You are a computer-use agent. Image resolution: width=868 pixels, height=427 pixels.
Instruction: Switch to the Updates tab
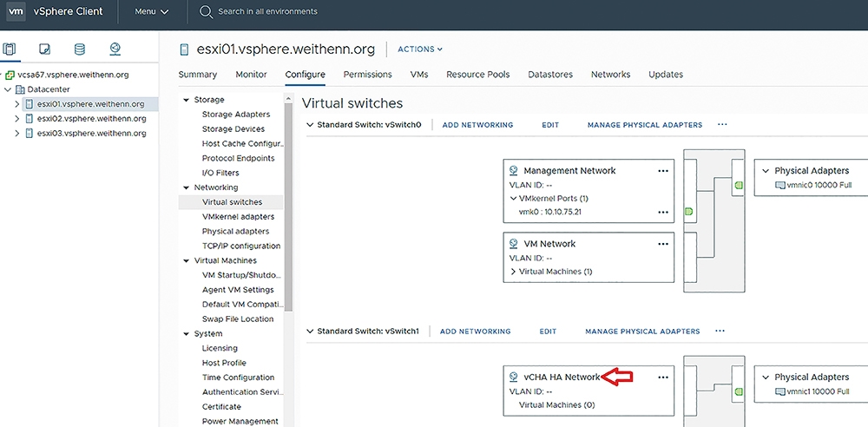[666, 75]
